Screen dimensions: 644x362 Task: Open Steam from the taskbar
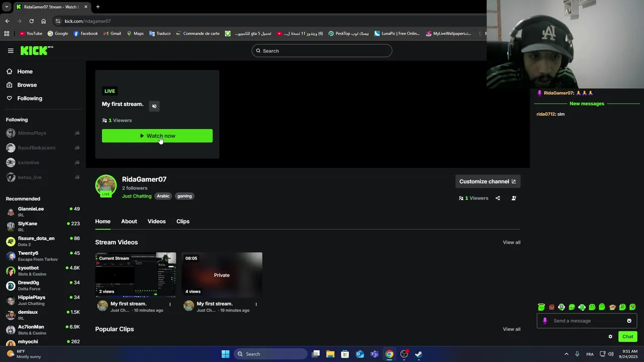(418, 354)
